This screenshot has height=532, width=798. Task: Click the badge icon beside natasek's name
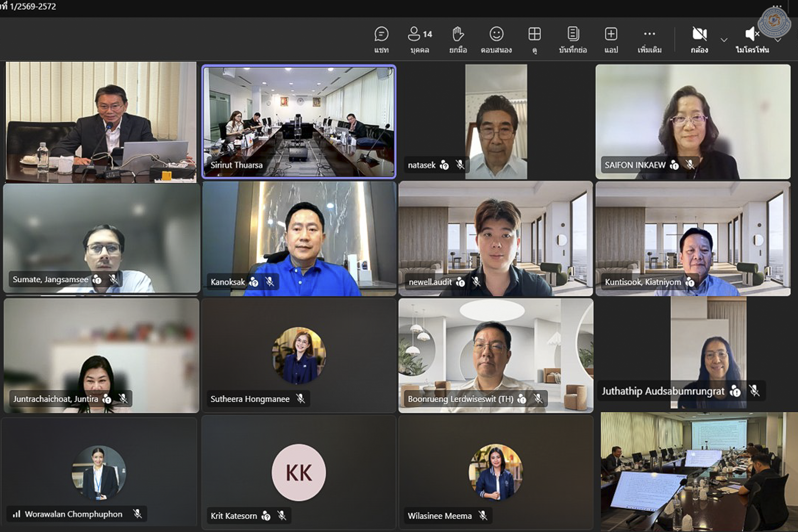[444, 165]
